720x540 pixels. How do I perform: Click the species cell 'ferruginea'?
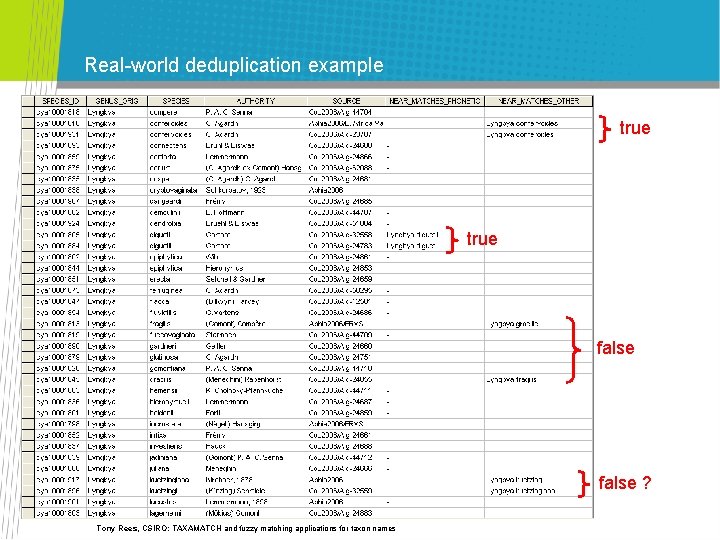tap(176, 291)
